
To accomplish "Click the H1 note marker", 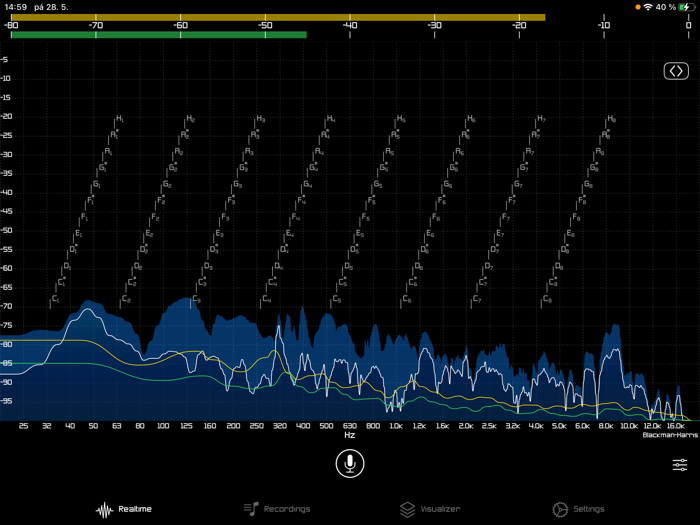I will pos(119,119).
